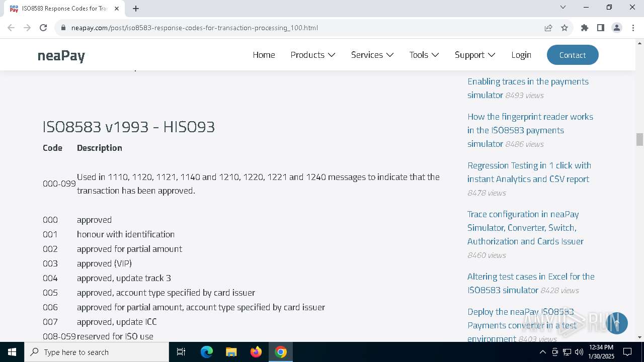The height and width of the screenshot is (362, 644).
Task: Go to the Home page
Action: pos(264,55)
